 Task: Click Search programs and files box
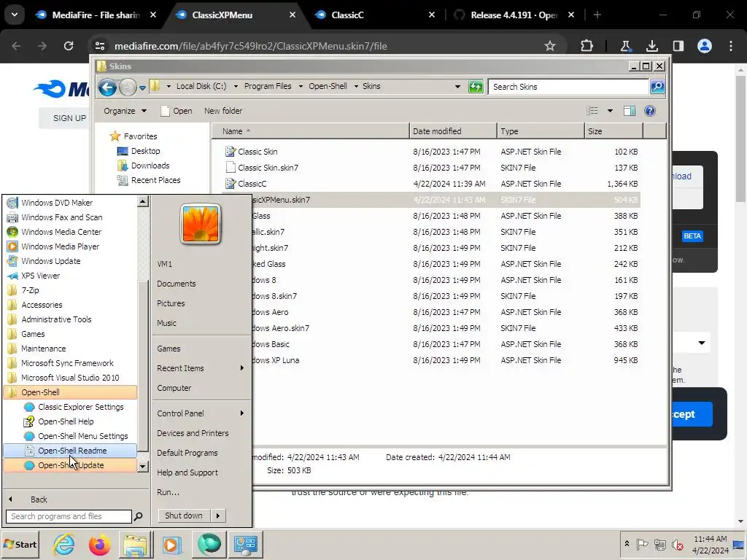pos(69,516)
